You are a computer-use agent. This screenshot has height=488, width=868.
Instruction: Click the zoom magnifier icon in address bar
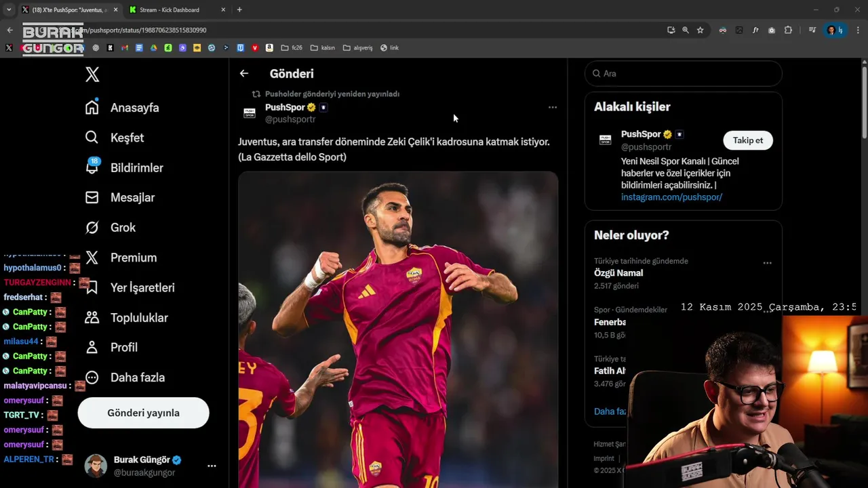coord(686,30)
